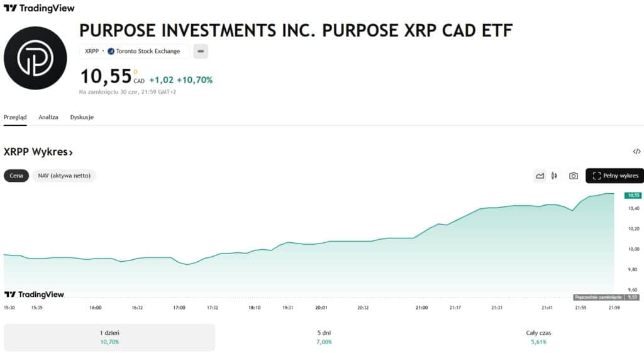Select the Cały czas time range
The height and width of the screenshot is (353, 644).
pos(538,337)
